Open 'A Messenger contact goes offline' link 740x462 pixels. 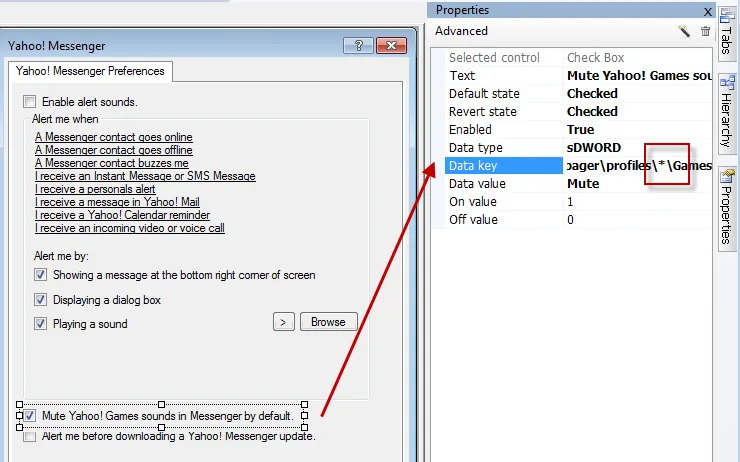114,150
